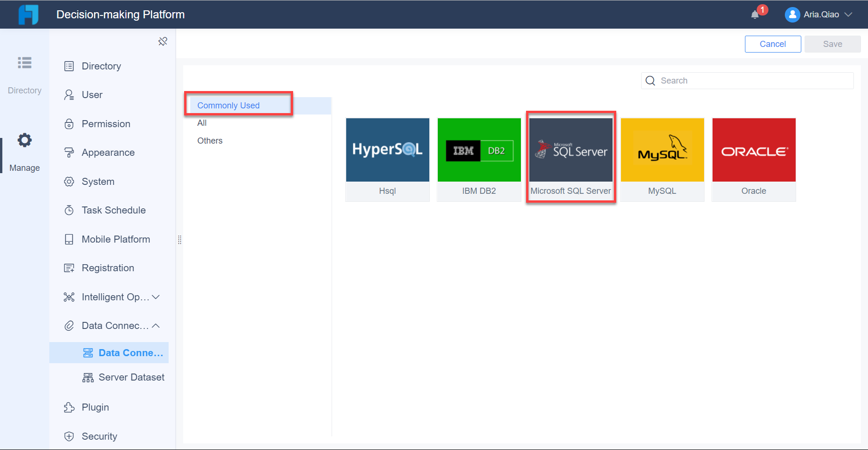Image resolution: width=868 pixels, height=450 pixels.
Task: Open the Directory panel icon in sidebar
Action: [69, 66]
